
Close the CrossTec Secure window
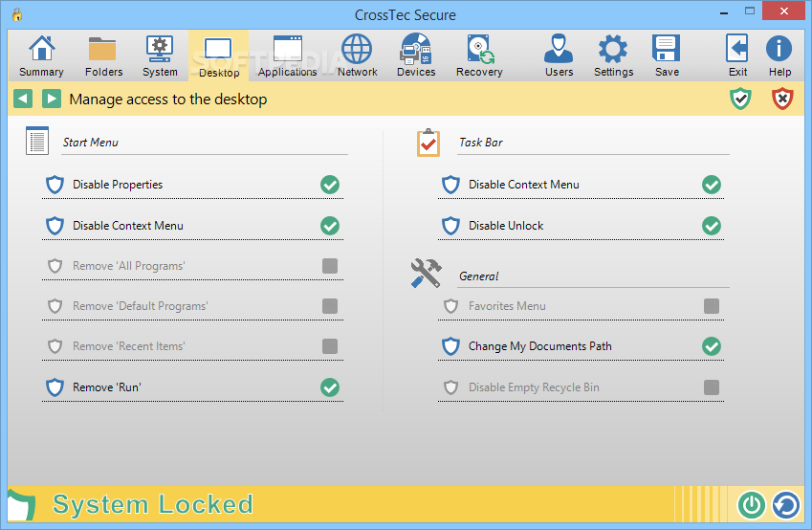click(x=784, y=11)
